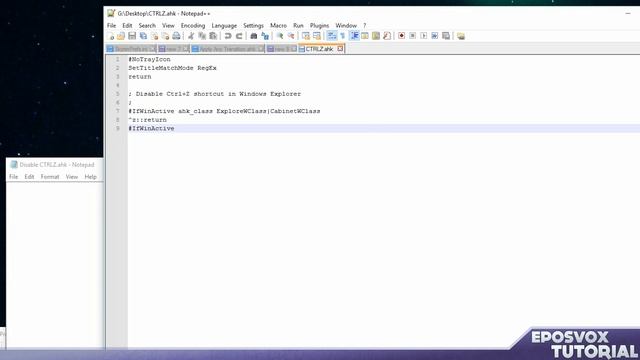Open the Format menu in the Notepad window
Screen dimensions: 640x360
click(x=50, y=177)
